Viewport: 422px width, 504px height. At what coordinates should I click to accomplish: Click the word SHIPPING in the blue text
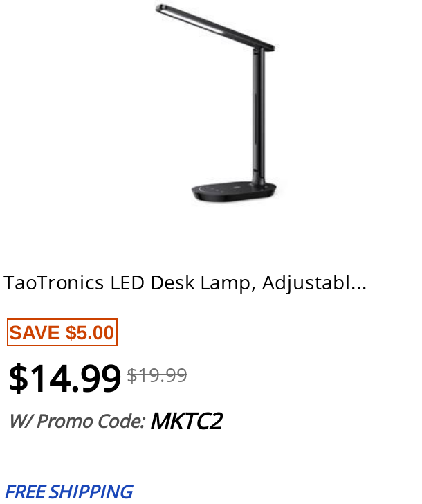(x=91, y=492)
